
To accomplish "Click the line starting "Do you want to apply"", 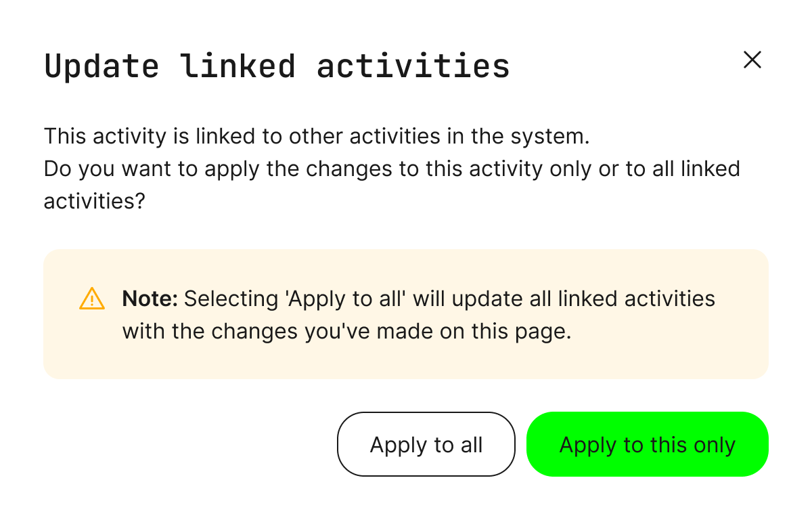I will 391,169.
